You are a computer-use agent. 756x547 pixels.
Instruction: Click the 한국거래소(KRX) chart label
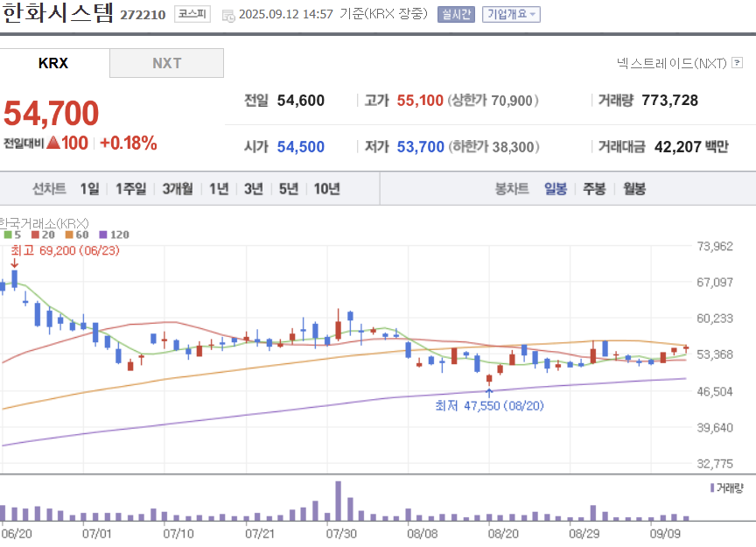point(44,223)
